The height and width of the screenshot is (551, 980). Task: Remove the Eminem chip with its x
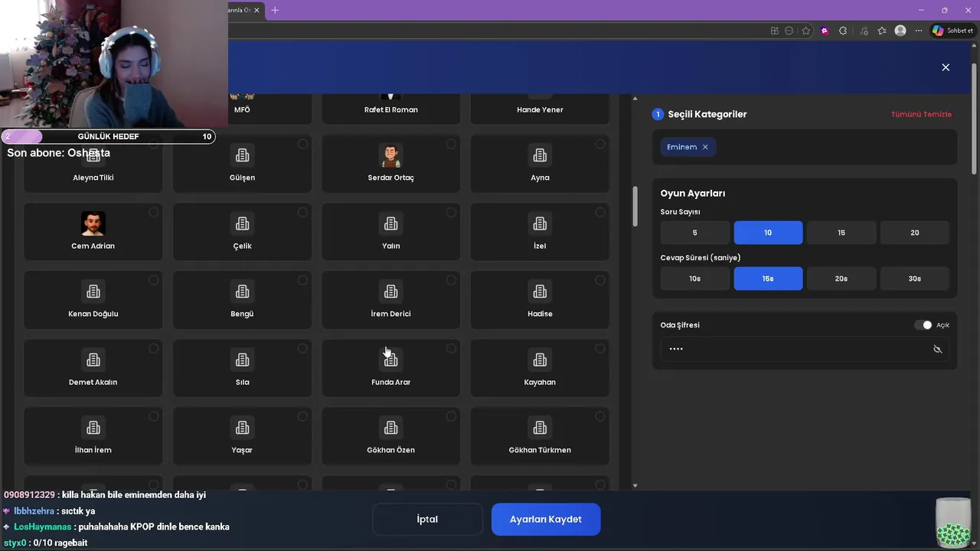[705, 147]
